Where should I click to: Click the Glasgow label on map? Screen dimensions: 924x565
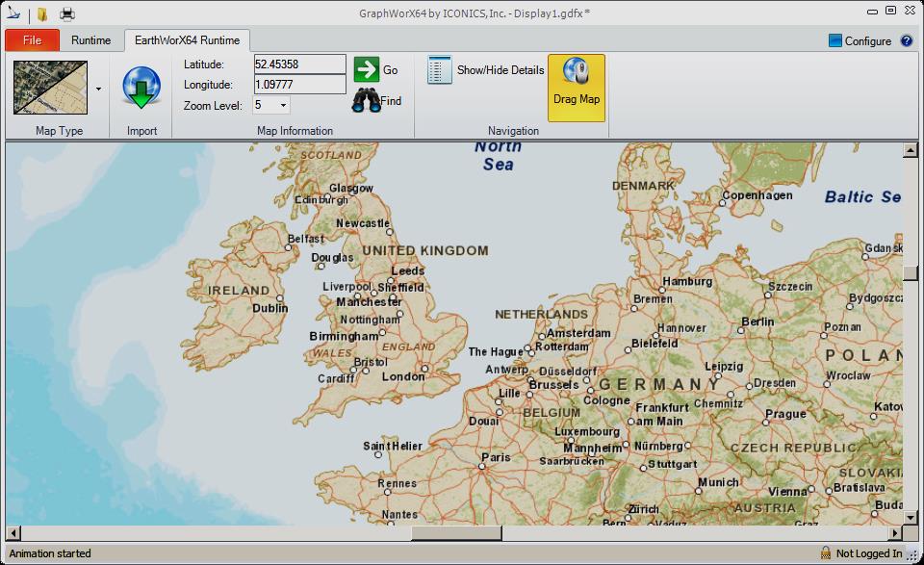point(351,188)
